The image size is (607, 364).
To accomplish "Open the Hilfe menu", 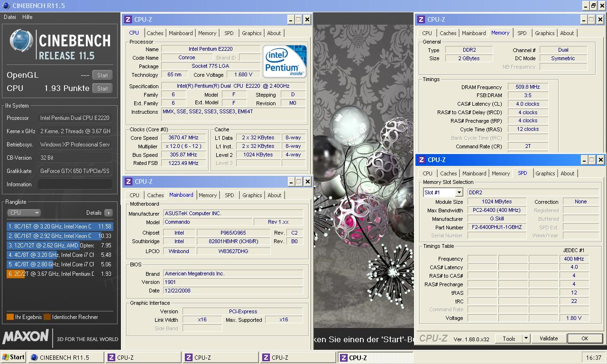I will click(28, 17).
